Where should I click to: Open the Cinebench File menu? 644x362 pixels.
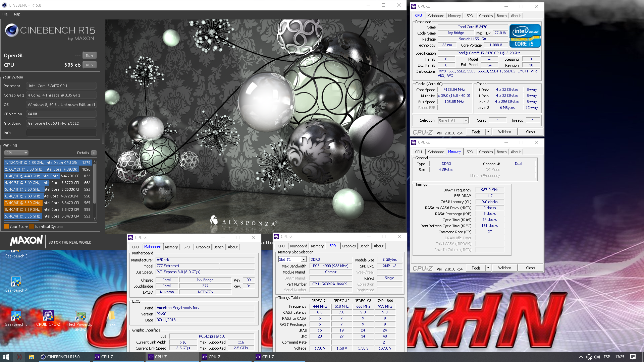point(5,14)
